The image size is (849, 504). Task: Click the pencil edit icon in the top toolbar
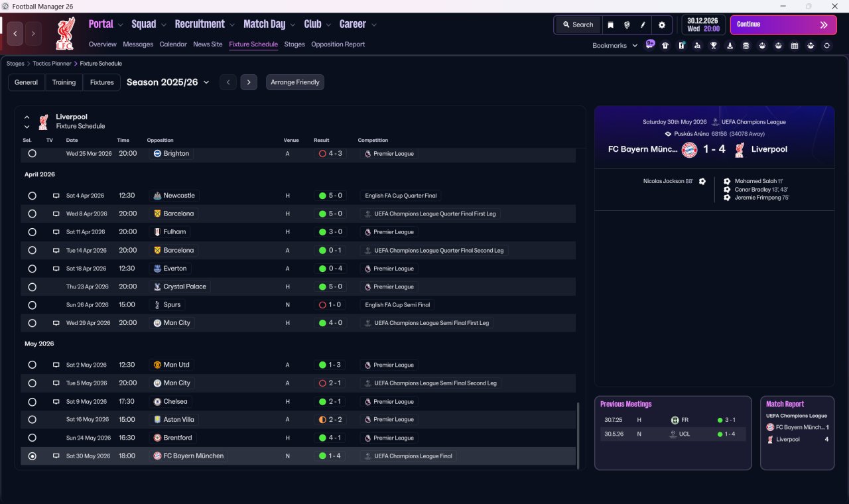[643, 25]
